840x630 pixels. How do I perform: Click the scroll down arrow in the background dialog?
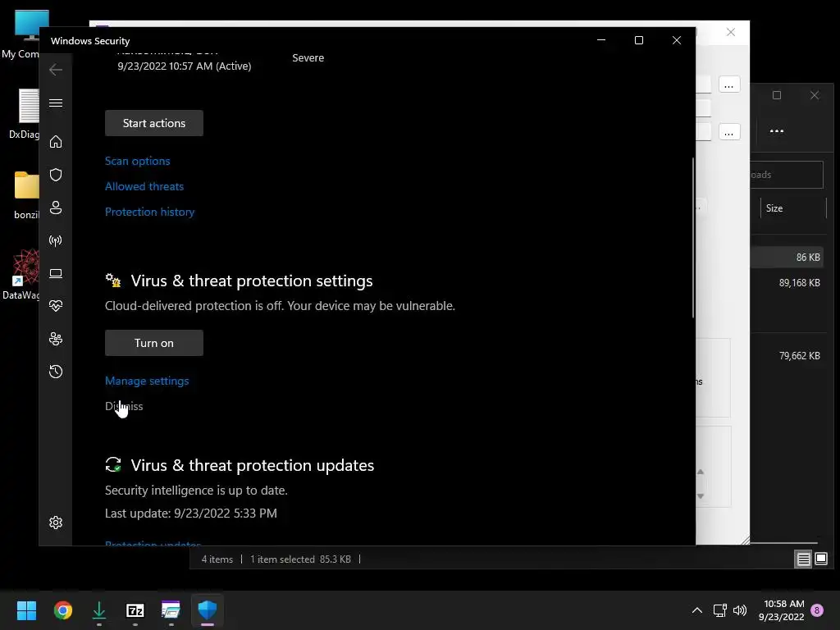click(701, 496)
